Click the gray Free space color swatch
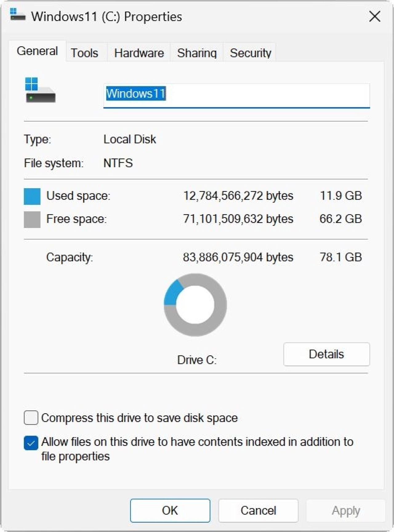The image size is (394, 532). click(32, 219)
